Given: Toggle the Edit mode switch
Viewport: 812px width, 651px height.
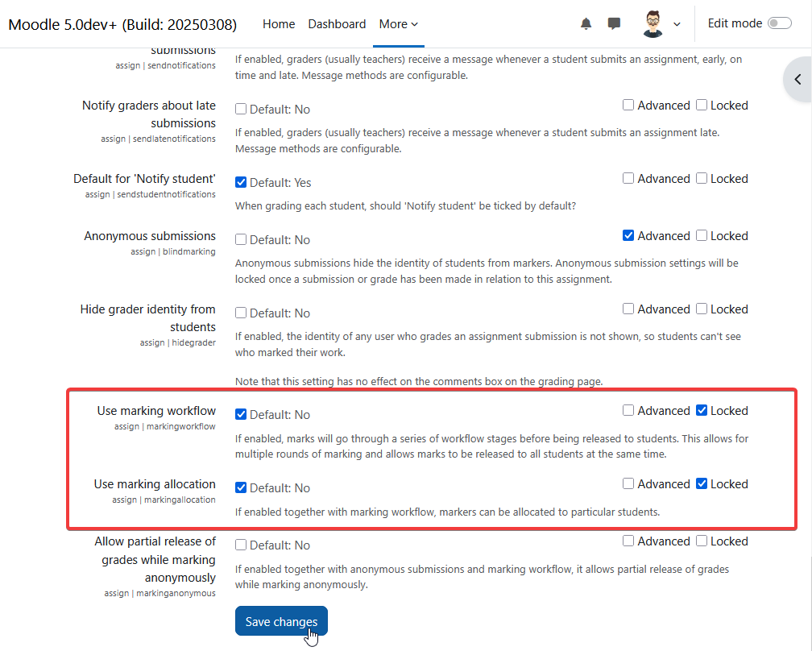Looking at the screenshot, I should [x=780, y=23].
